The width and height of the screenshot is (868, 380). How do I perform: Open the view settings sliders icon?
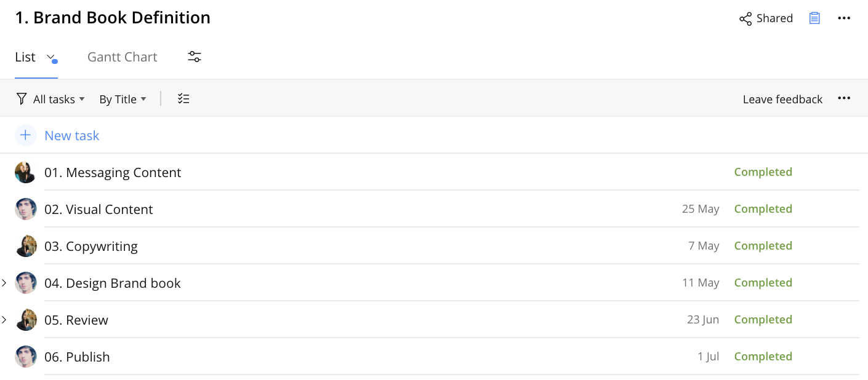point(195,57)
